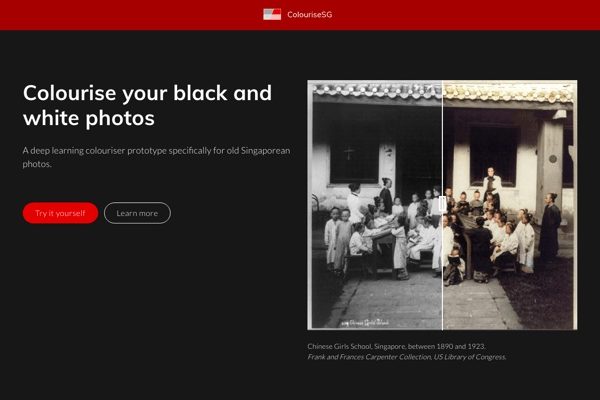Click the Frank and Frances Carpenter Collection credit
Screen dimensions: 600x400
[407, 356]
